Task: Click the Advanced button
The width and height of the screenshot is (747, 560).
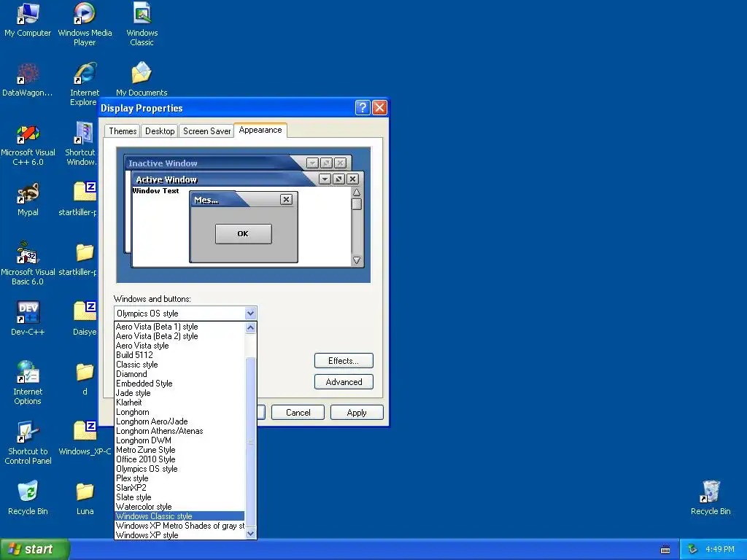Action: pos(344,382)
